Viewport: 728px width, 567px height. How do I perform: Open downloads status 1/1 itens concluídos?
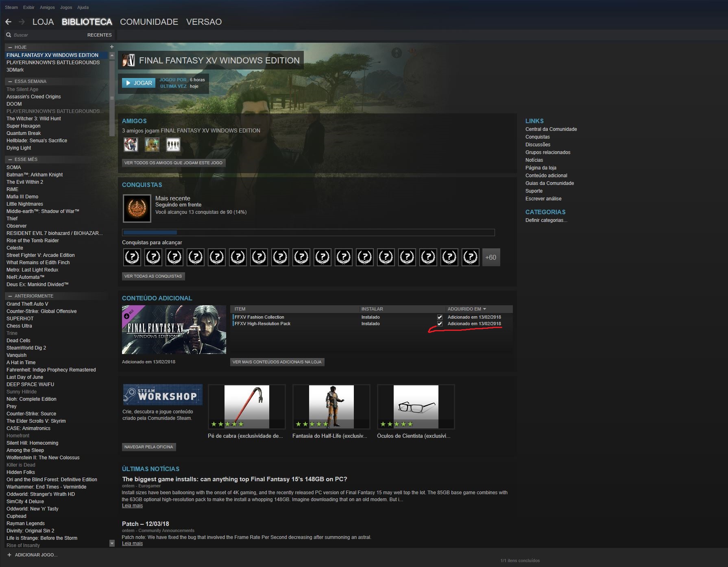(x=520, y=560)
